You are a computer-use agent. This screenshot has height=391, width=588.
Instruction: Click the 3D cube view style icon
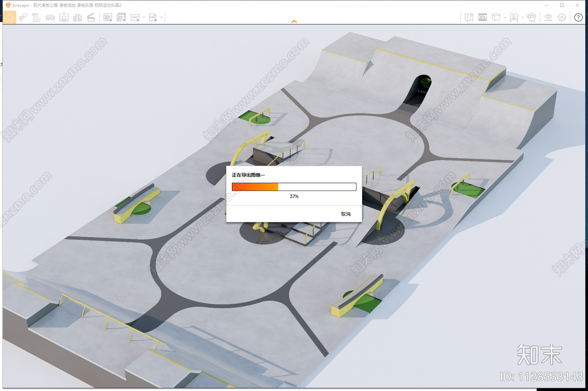pyautogui.click(x=496, y=17)
